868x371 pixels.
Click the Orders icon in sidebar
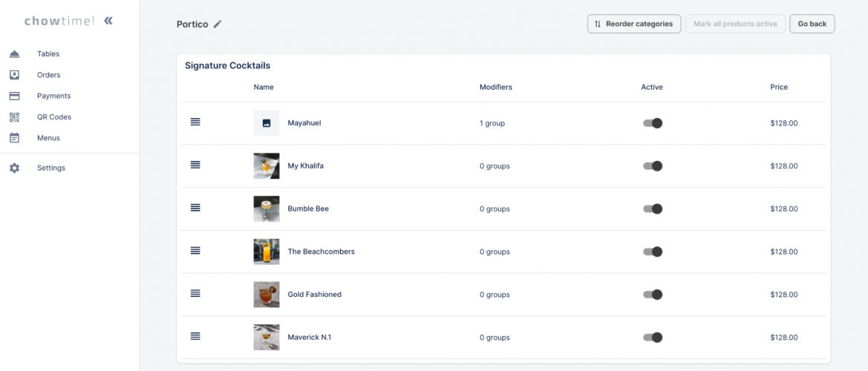click(x=14, y=75)
